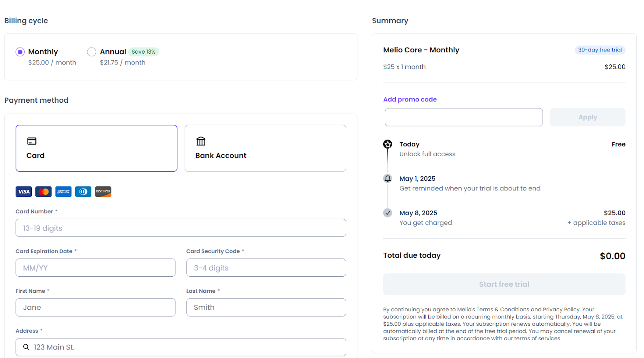Click the Visa card logo
Image resolution: width=644 pixels, height=358 pixels.
click(24, 192)
